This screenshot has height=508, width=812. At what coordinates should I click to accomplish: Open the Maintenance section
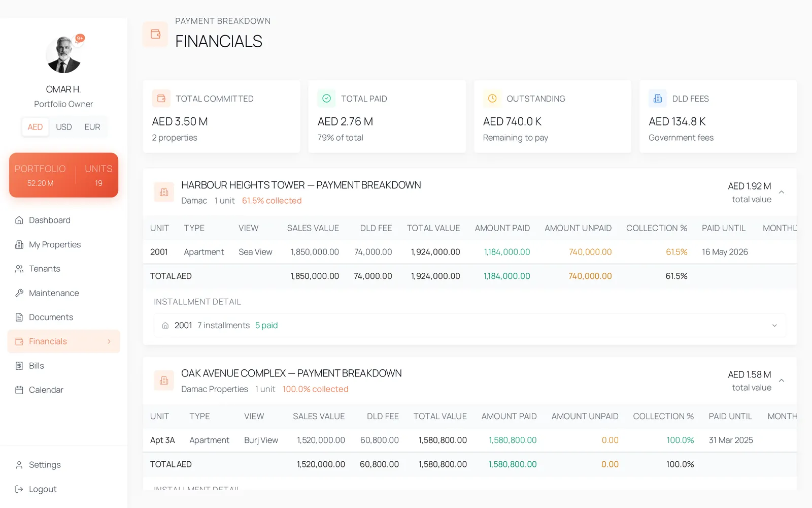tap(63, 293)
